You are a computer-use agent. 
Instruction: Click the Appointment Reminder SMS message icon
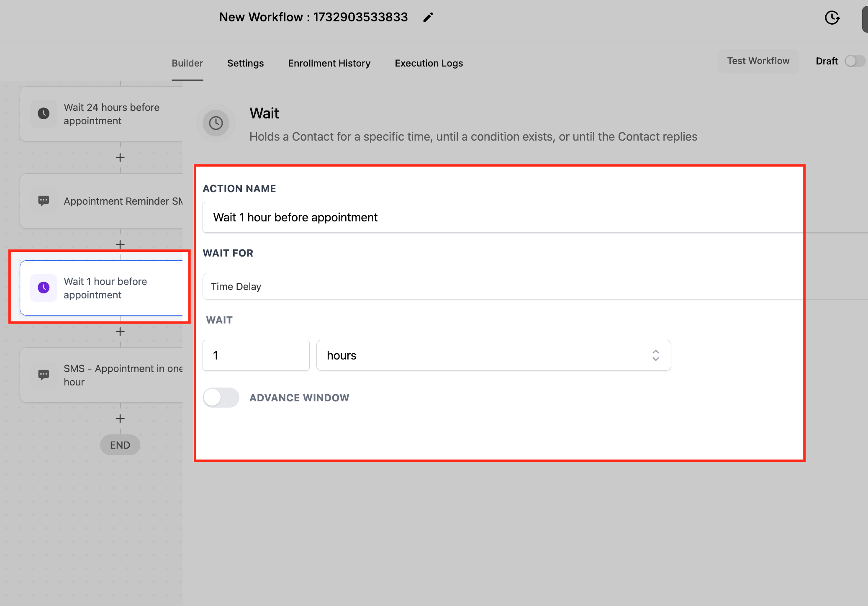pyautogui.click(x=44, y=201)
